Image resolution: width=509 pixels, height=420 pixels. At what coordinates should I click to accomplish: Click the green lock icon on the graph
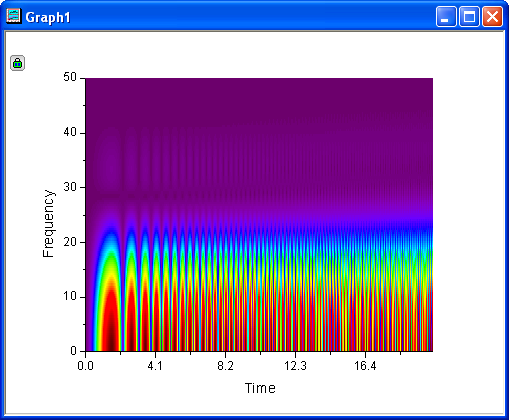tap(17, 63)
